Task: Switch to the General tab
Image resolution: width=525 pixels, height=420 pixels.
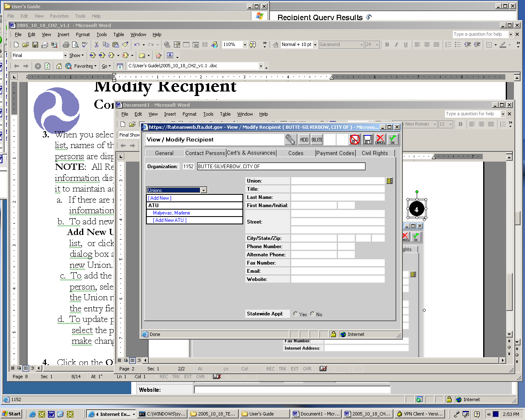Action: [x=164, y=153]
